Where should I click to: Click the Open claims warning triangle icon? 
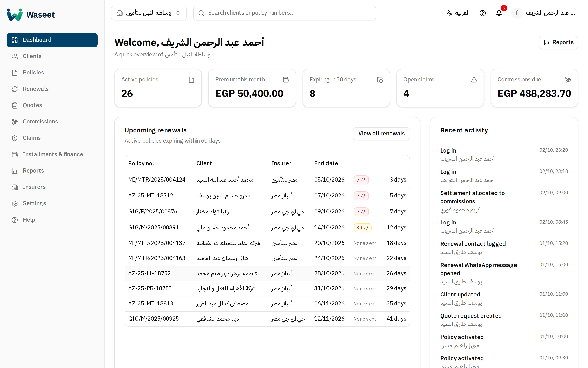474,80
